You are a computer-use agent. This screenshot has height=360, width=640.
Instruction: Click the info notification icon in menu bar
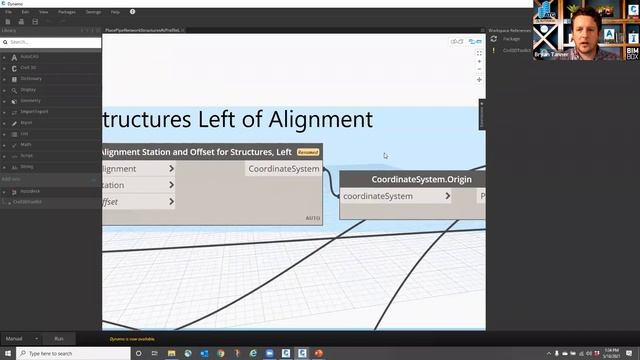tap(132, 12)
